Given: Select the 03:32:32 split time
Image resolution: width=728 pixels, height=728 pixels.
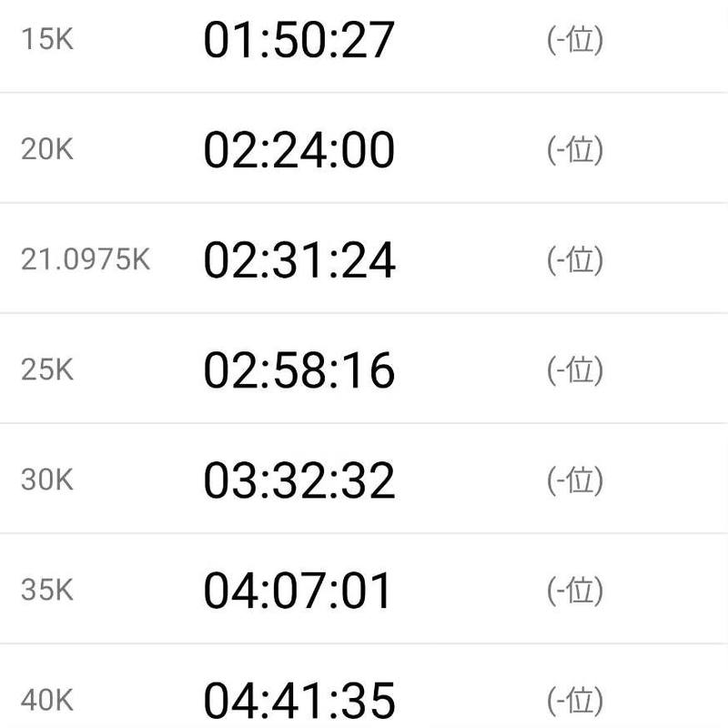Looking at the screenshot, I should pos(298,480).
